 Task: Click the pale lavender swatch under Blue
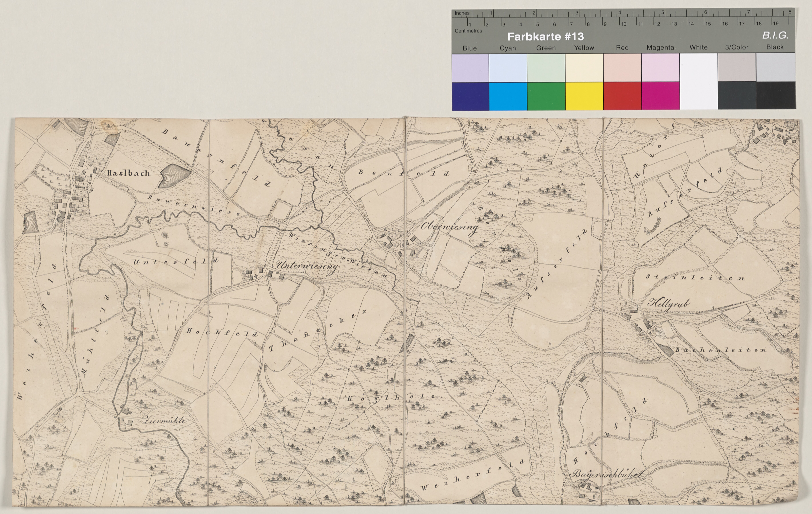click(470, 68)
